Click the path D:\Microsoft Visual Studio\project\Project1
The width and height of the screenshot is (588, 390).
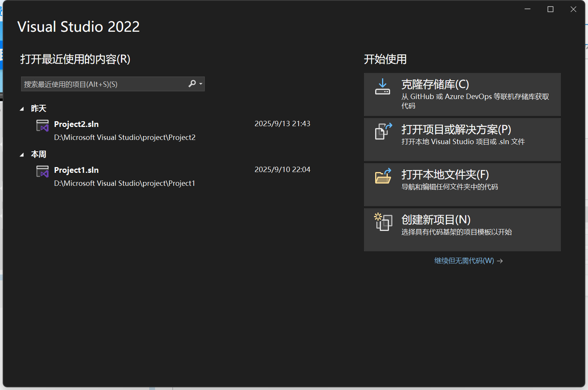click(x=124, y=183)
